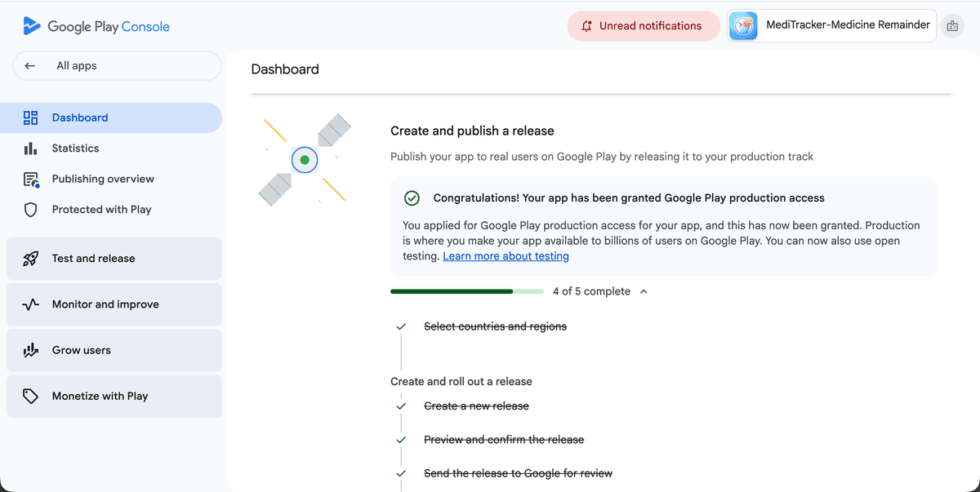Open the Statistics menu item
The image size is (980, 492).
(111, 148)
